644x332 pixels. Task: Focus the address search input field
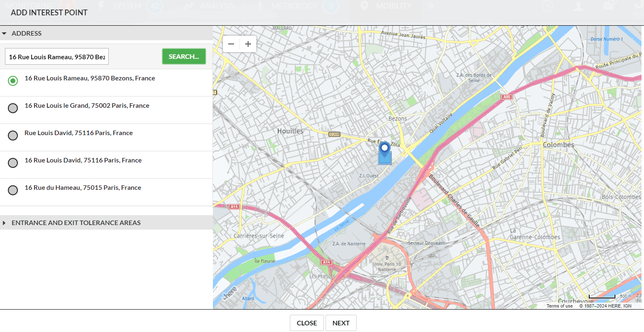click(57, 57)
